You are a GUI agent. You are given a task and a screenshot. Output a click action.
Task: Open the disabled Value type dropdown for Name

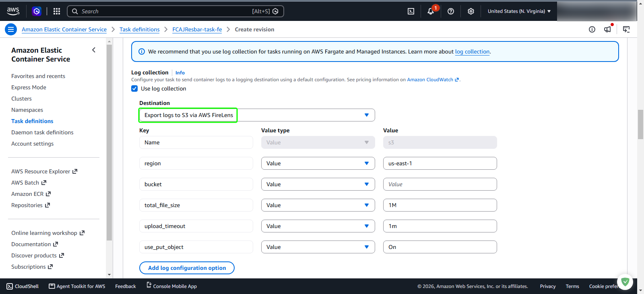point(318,142)
